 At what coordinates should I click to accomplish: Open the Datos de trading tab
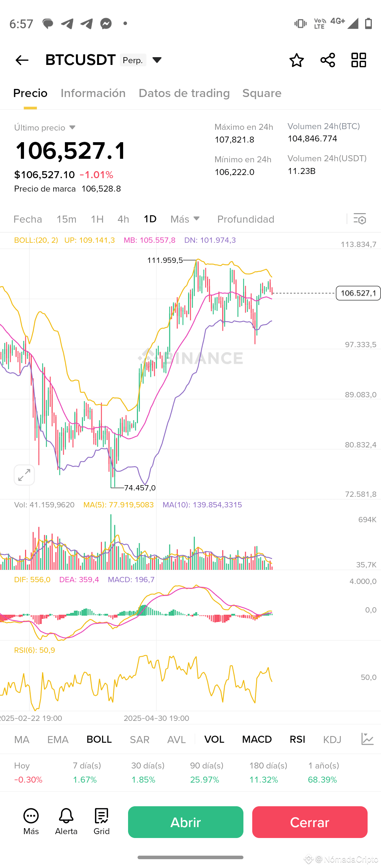184,93
